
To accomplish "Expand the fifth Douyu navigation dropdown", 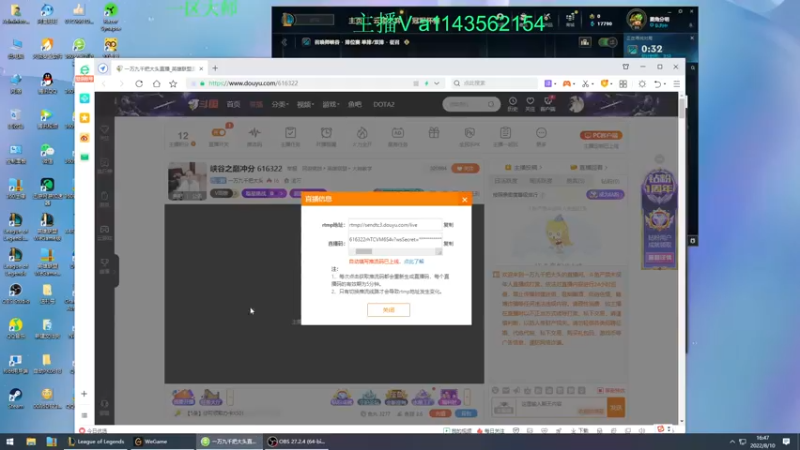I will [x=331, y=104].
